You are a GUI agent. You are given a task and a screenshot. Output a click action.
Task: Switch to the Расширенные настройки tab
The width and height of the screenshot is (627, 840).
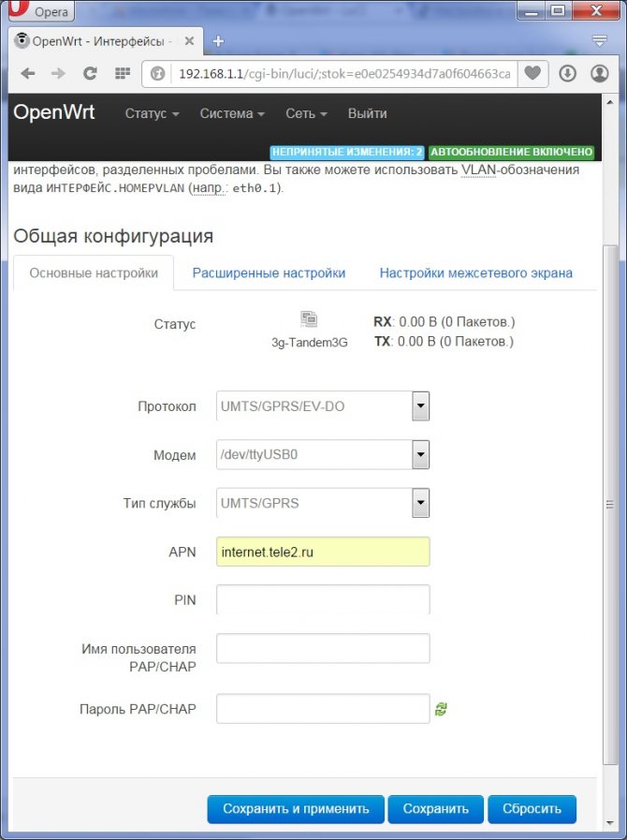point(269,273)
